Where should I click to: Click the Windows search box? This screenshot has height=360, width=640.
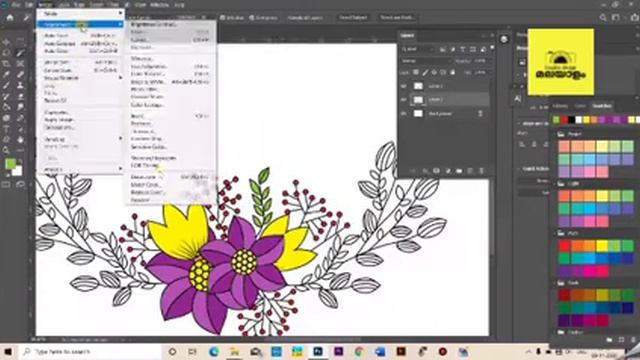coord(90,351)
